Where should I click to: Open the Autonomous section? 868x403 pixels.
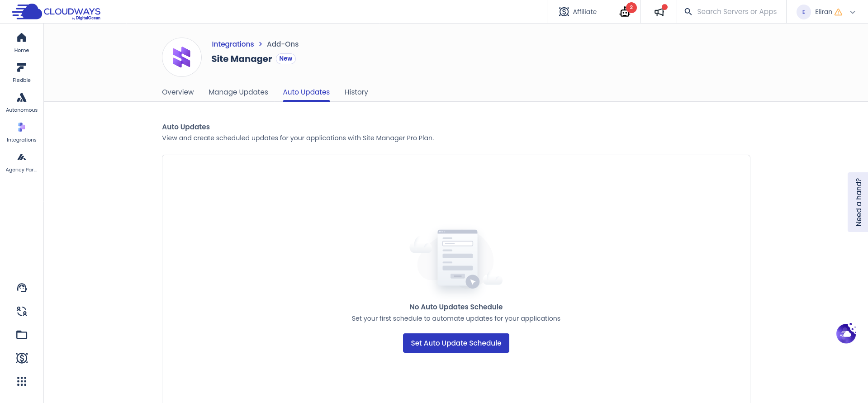coord(22,103)
